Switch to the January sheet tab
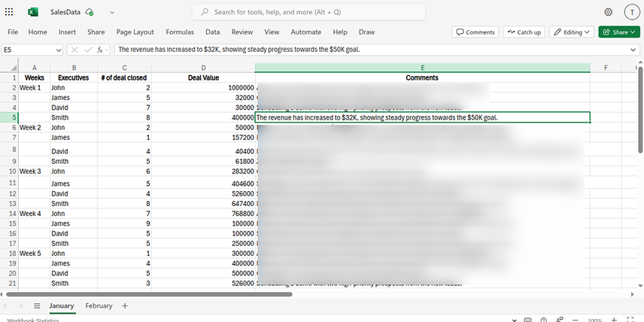The height and width of the screenshot is (322, 644). pos(62,306)
